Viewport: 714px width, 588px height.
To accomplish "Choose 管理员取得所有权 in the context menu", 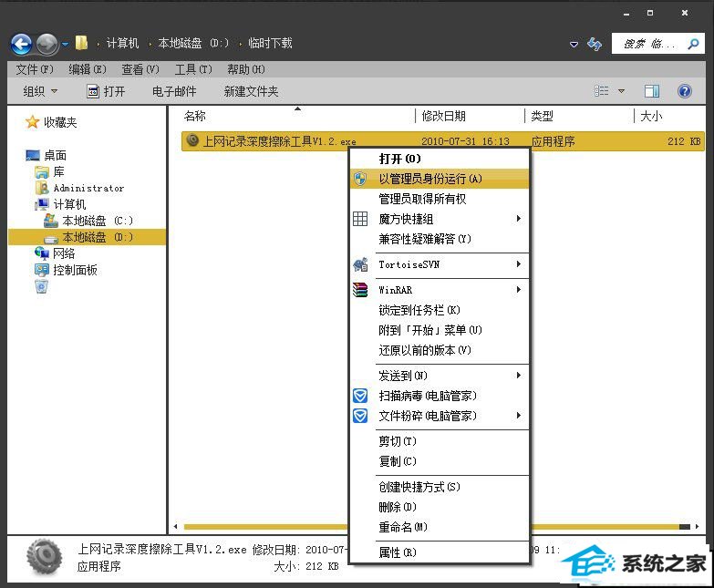I will 439,199.
